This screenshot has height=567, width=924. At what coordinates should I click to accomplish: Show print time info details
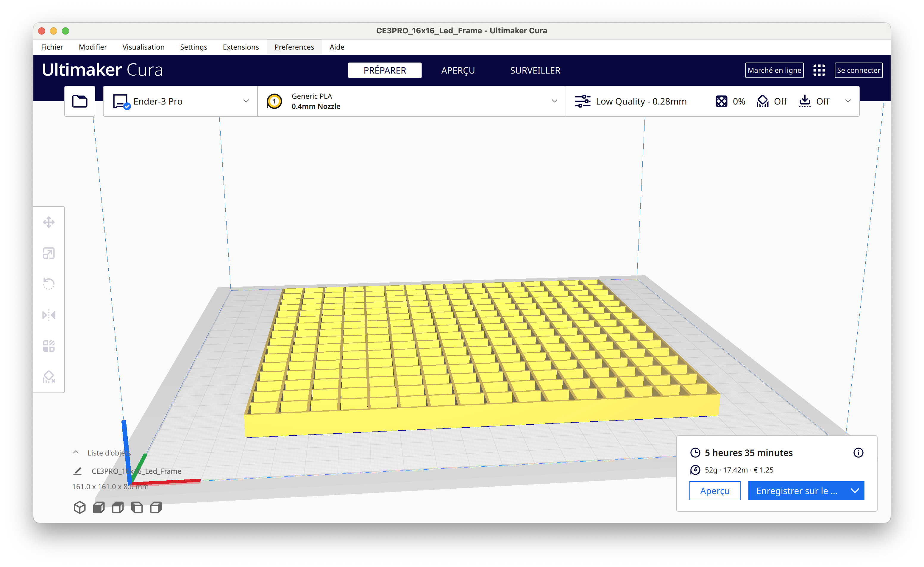coord(858,453)
